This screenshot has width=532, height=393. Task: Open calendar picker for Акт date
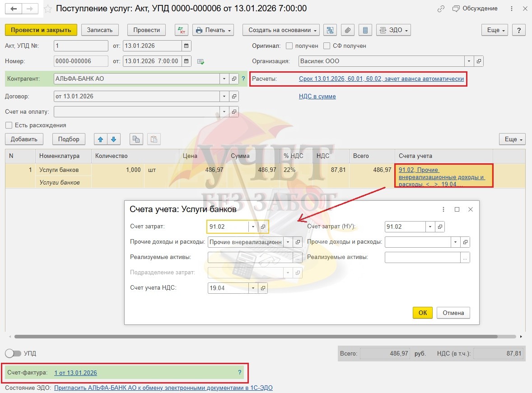coord(186,46)
